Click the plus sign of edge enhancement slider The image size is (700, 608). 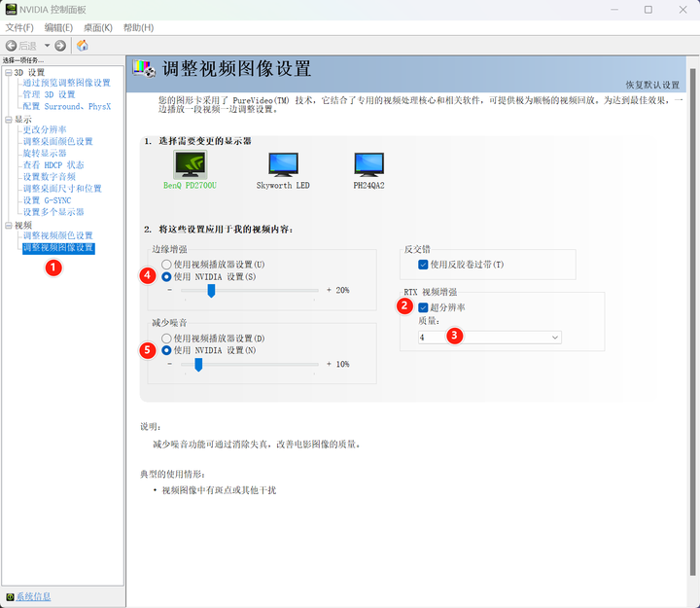point(329,290)
